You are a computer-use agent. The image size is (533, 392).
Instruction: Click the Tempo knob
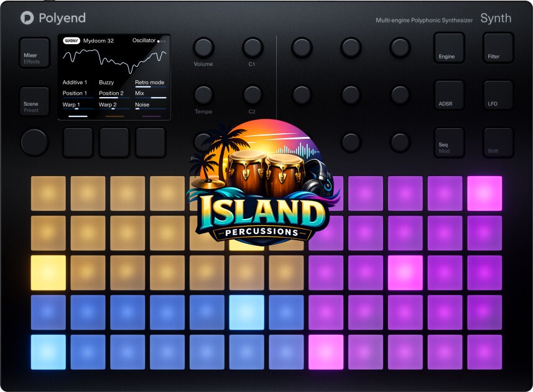pos(203,95)
